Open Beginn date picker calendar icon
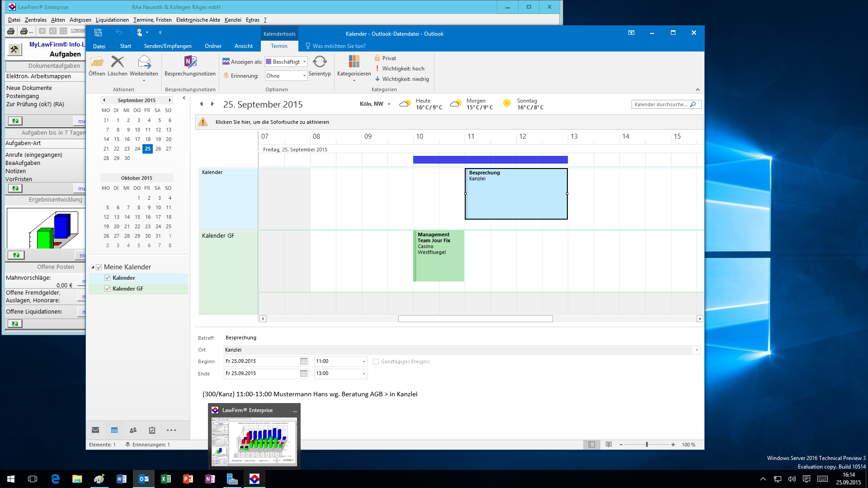 pos(304,361)
